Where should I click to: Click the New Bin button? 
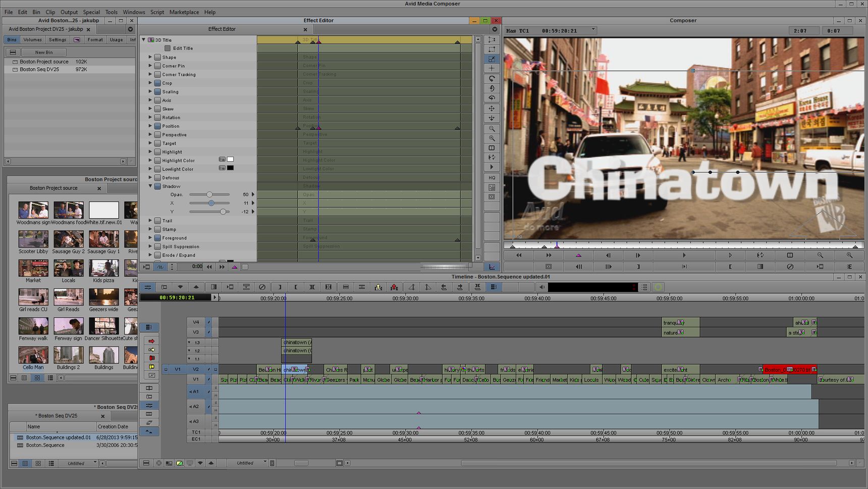click(x=44, y=52)
